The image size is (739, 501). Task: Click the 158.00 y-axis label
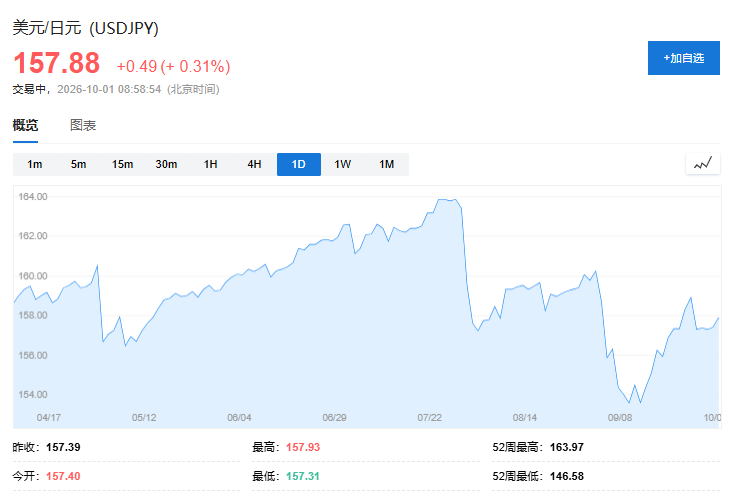33,315
